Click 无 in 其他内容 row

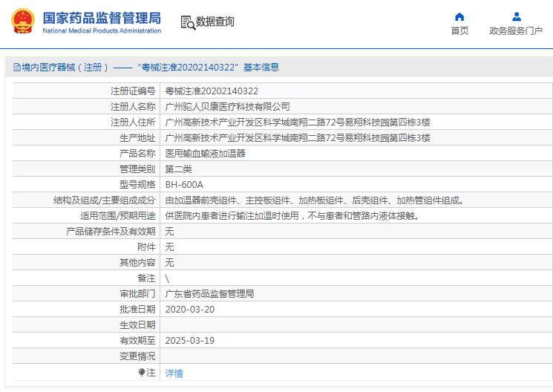pos(170,262)
